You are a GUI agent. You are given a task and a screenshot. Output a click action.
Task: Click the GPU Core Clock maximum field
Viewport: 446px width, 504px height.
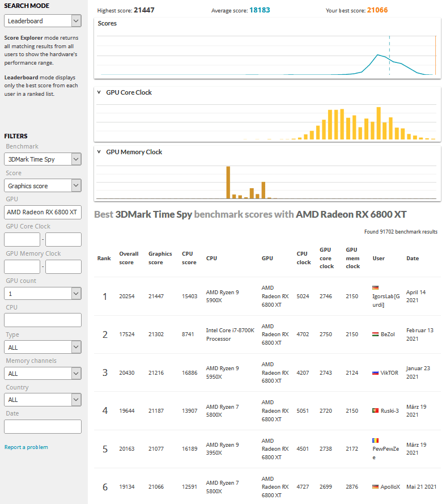coord(63,239)
